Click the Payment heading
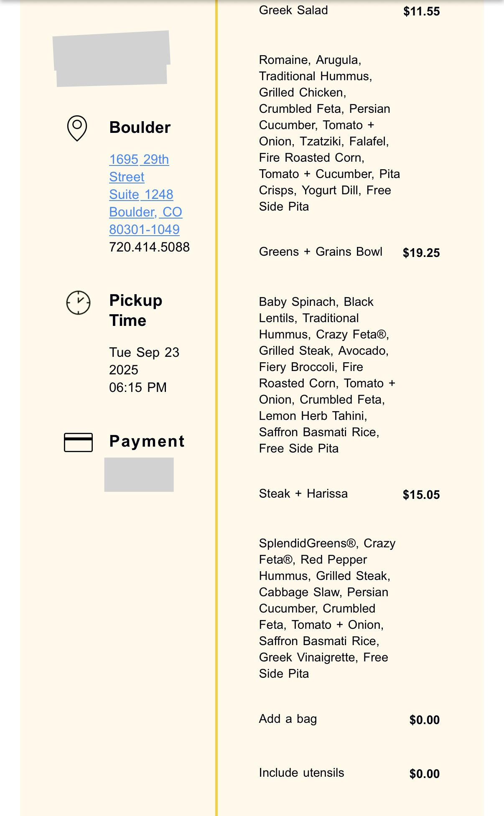The width and height of the screenshot is (504, 816). (147, 441)
